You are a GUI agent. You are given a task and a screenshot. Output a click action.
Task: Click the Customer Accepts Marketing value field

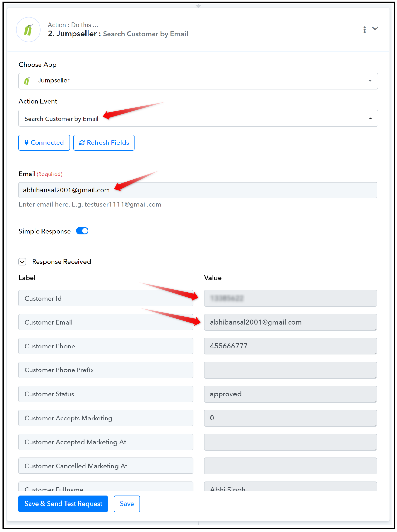(290, 418)
